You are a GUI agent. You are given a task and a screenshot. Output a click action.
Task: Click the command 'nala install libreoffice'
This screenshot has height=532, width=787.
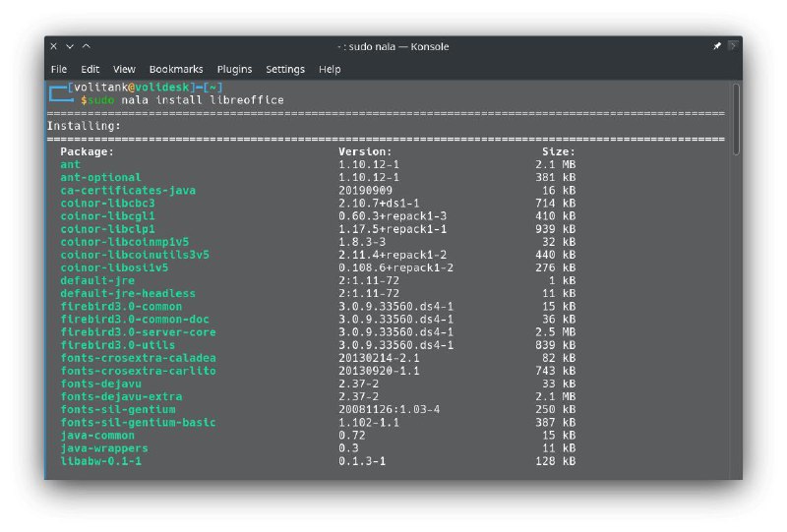[x=203, y=100]
